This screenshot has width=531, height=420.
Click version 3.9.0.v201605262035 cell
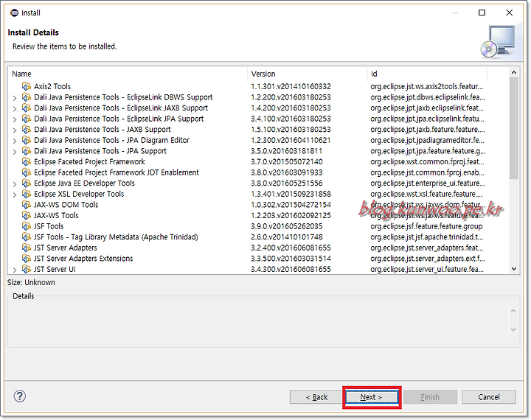point(286,226)
